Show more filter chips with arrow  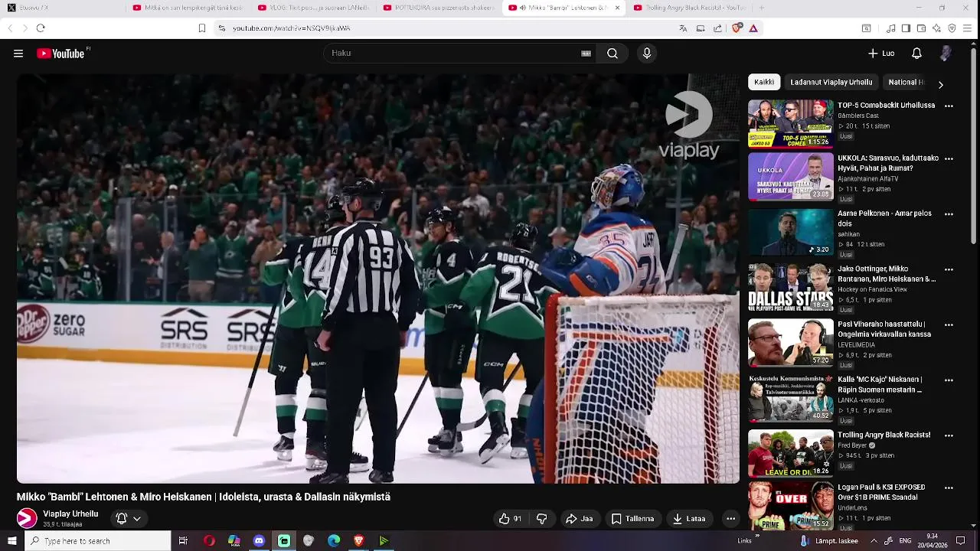[x=941, y=84]
